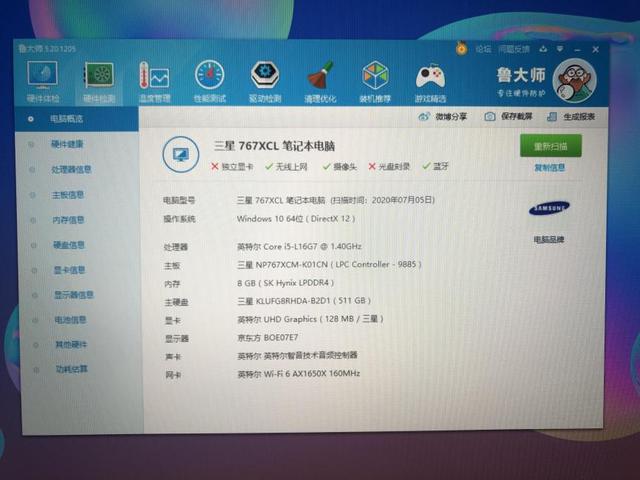Click the Samsung brand logo
The image size is (640, 480).
point(549,208)
